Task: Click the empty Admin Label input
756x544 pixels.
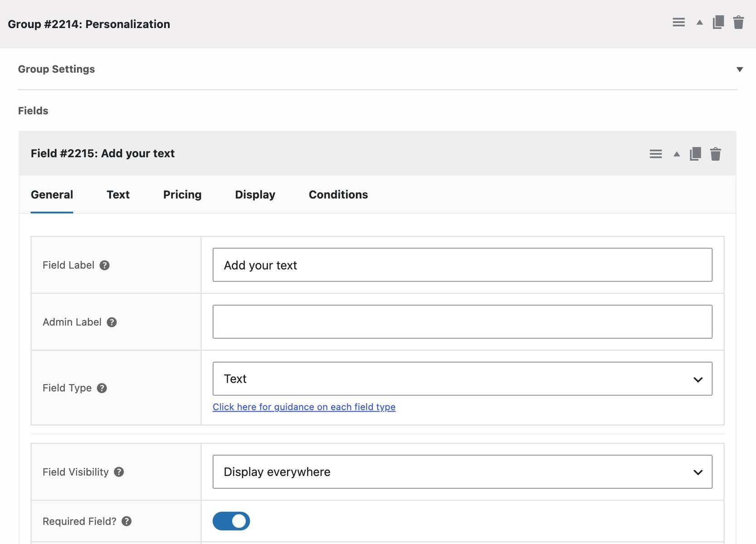Action: click(x=462, y=322)
